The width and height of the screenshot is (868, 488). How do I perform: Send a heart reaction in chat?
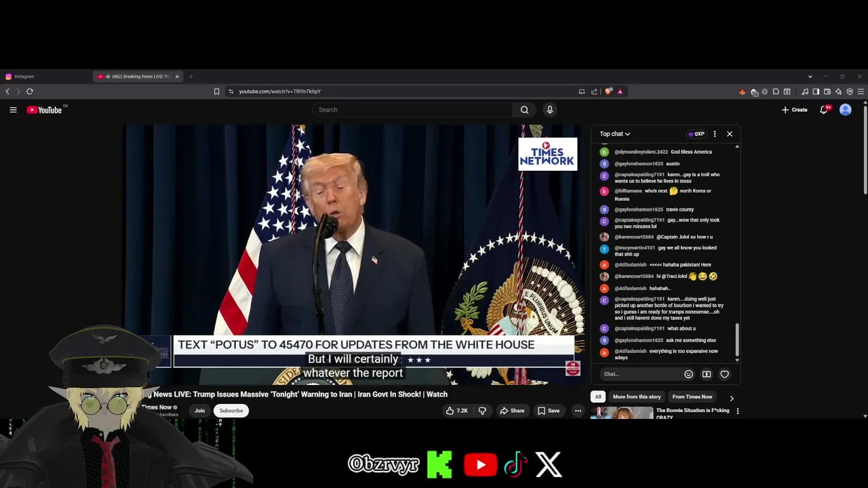(724, 374)
